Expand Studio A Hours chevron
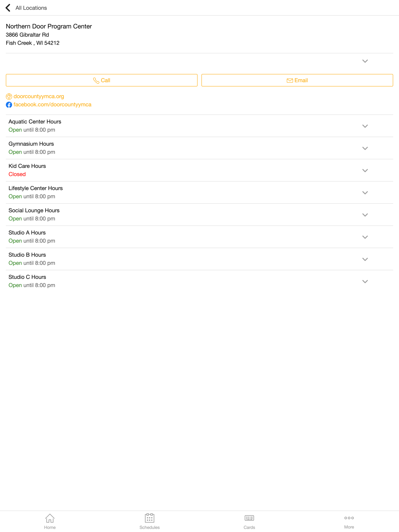 click(x=365, y=237)
